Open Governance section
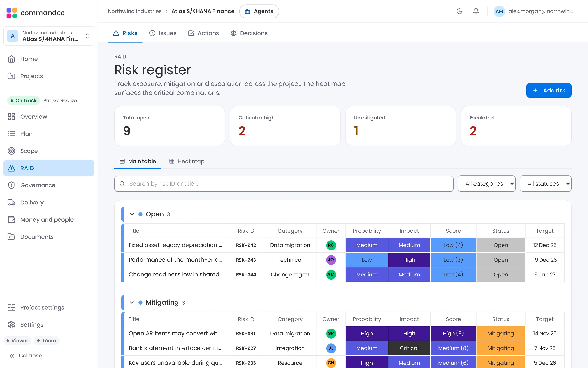The width and height of the screenshot is (588, 368). pos(49,185)
